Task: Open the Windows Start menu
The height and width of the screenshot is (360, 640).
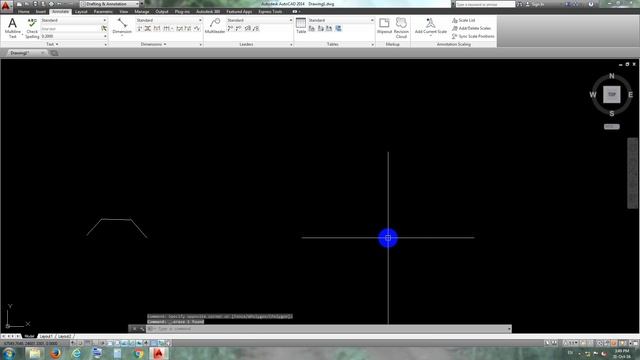Action: 8,353
